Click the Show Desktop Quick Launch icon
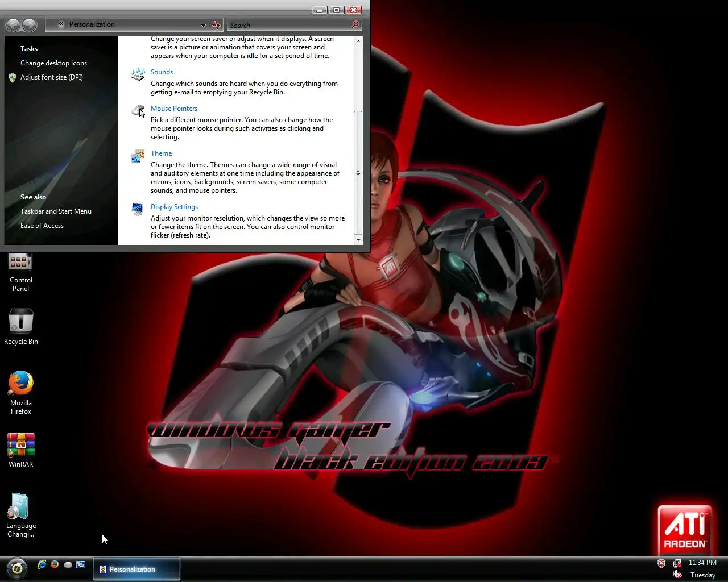Image resolution: width=728 pixels, height=582 pixels. tap(68, 565)
